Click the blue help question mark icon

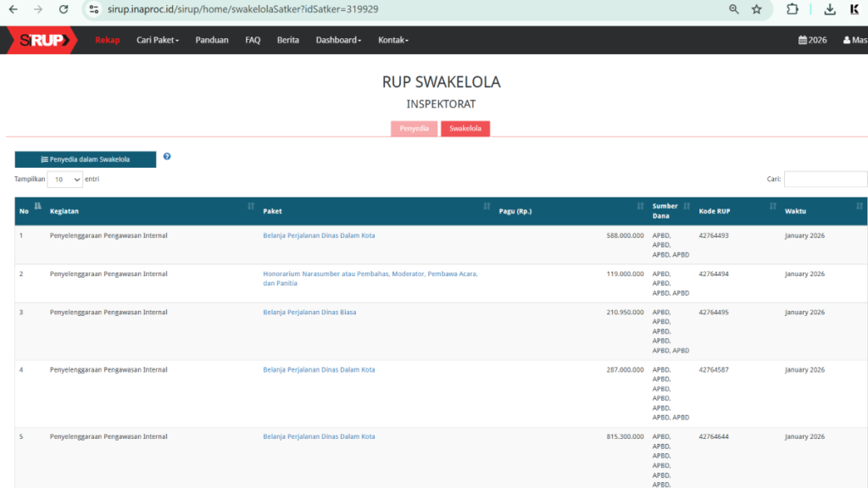click(167, 157)
